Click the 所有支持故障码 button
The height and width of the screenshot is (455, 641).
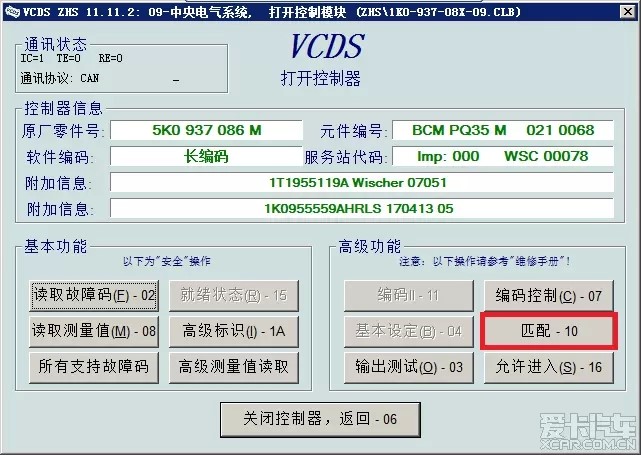95,367
